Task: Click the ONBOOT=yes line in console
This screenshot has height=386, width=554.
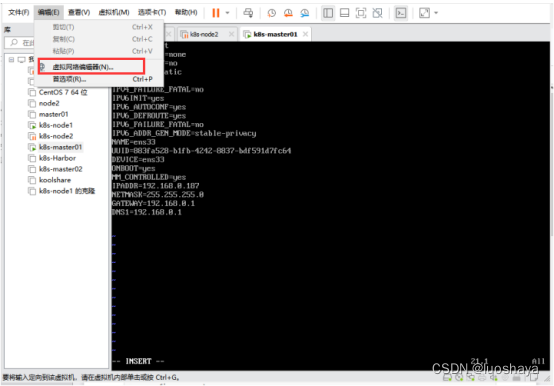Action: coord(133,168)
